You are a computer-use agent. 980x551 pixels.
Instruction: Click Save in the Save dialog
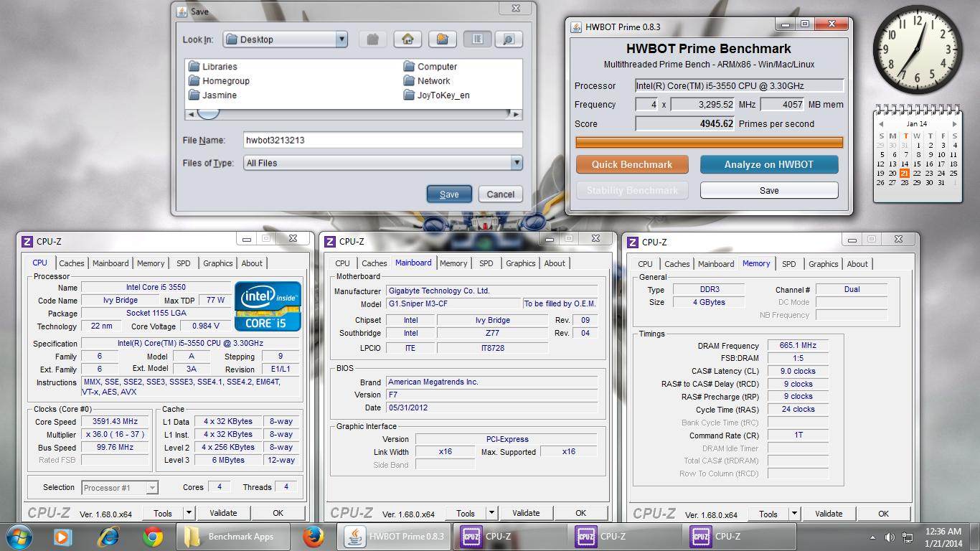tap(449, 194)
